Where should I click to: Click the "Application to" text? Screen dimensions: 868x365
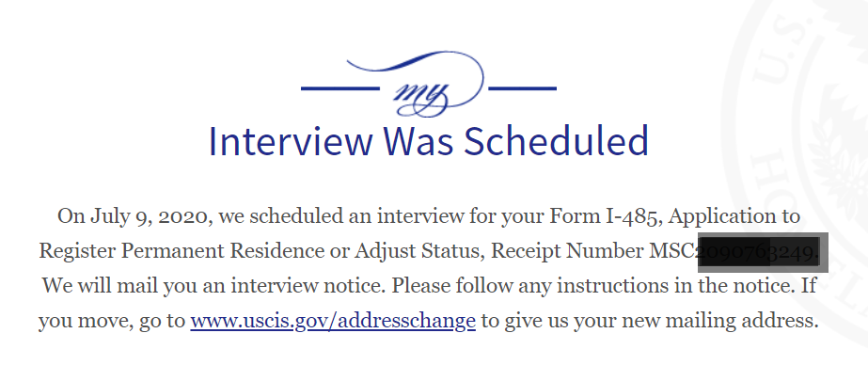click(734, 216)
